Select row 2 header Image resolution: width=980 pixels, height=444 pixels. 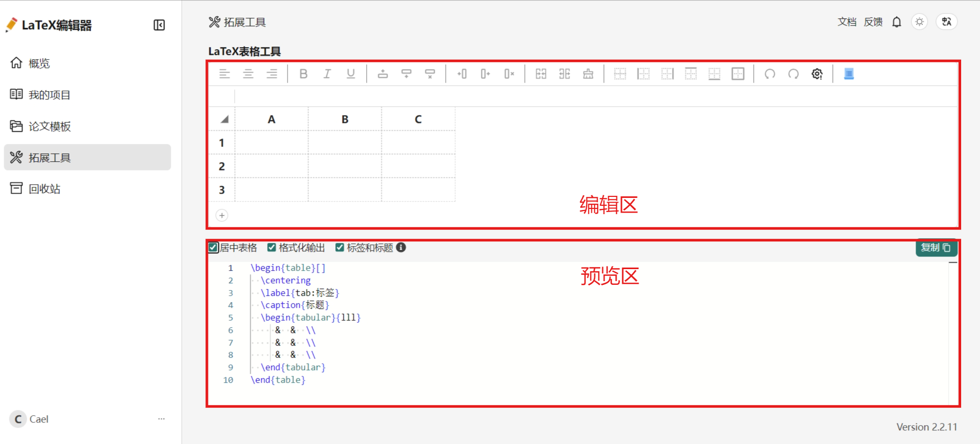pyautogui.click(x=222, y=166)
